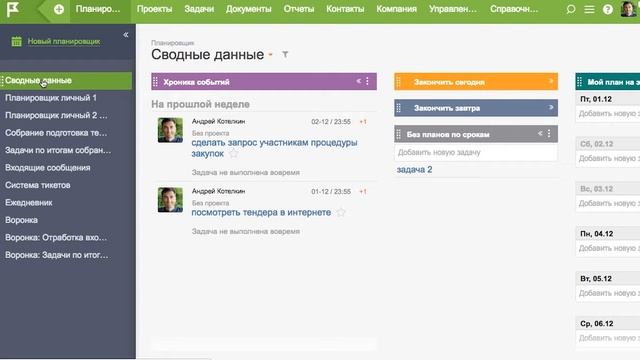Collapse the Хроника событий column
The height and width of the screenshot is (360, 640).
(x=358, y=81)
